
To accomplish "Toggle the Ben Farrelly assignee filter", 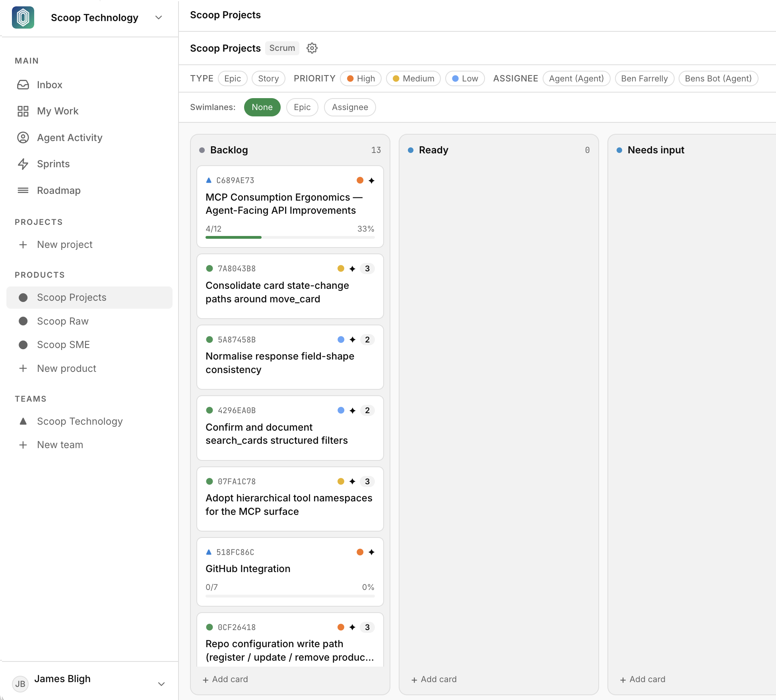I will (644, 79).
